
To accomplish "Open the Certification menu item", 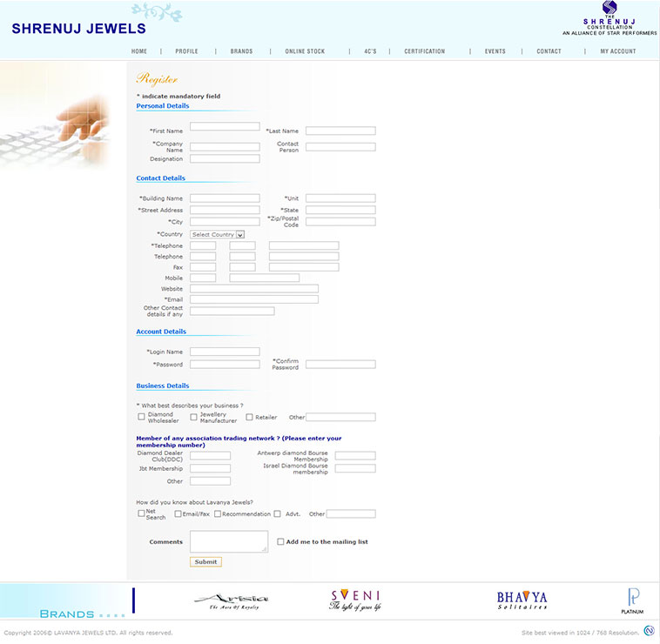I will [424, 51].
